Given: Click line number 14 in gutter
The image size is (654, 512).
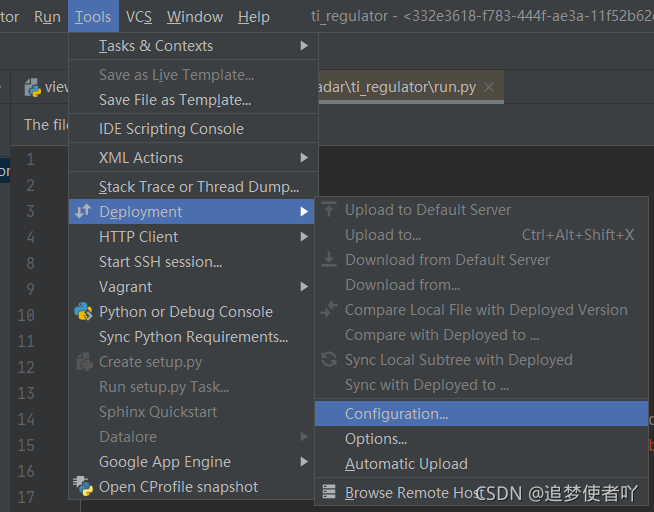Looking at the screenshot, I should (26, 419).
